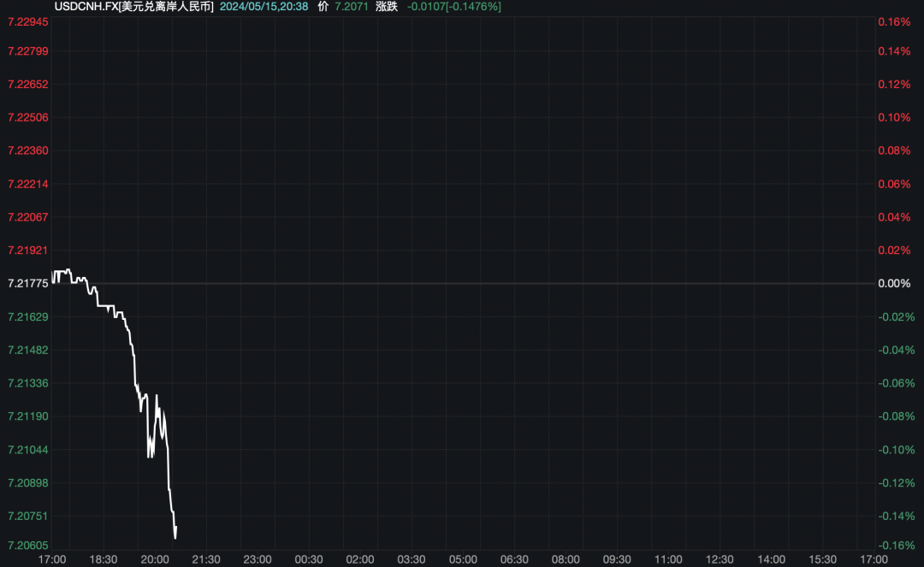Click the -0.06% percentage axis label

897,383
